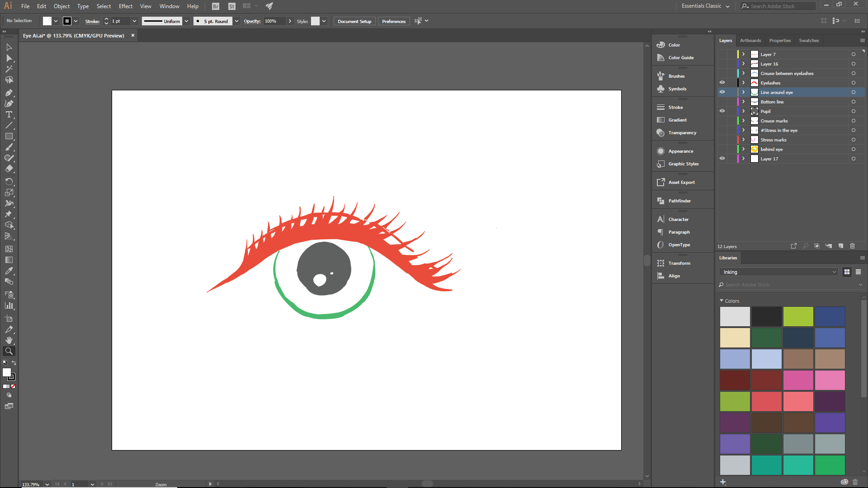Click the Preferences button
Image resolution: width=868 pixels, height=488 pixels.
click(393, 21)
